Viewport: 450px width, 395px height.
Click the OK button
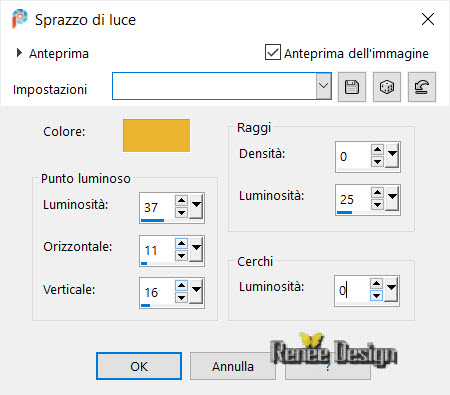coord(139,366)
